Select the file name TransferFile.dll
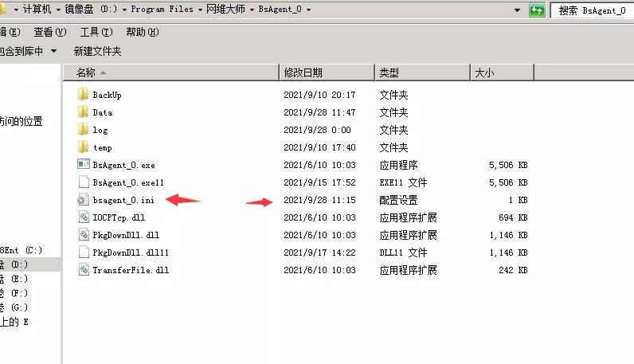Viewport: 634px width, 364px height. [131, 270]
